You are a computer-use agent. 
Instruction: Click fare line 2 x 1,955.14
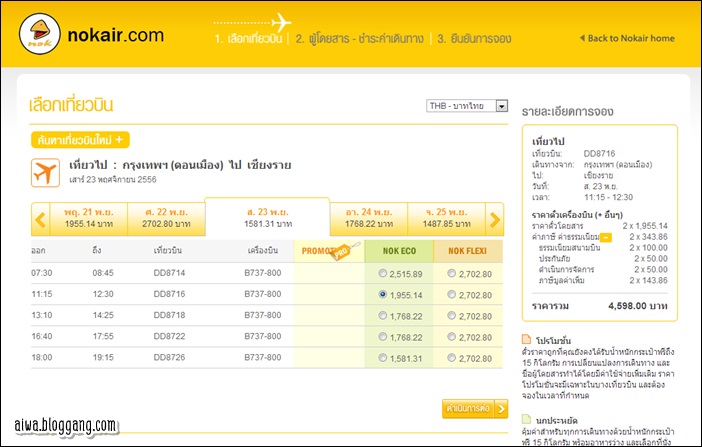point(645,226)
